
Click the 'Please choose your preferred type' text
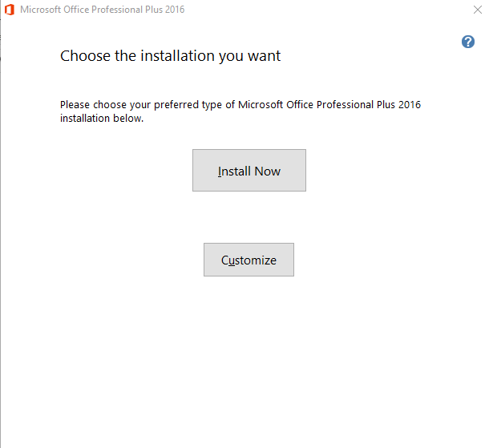pyautogui.click(x=240, y=111)
